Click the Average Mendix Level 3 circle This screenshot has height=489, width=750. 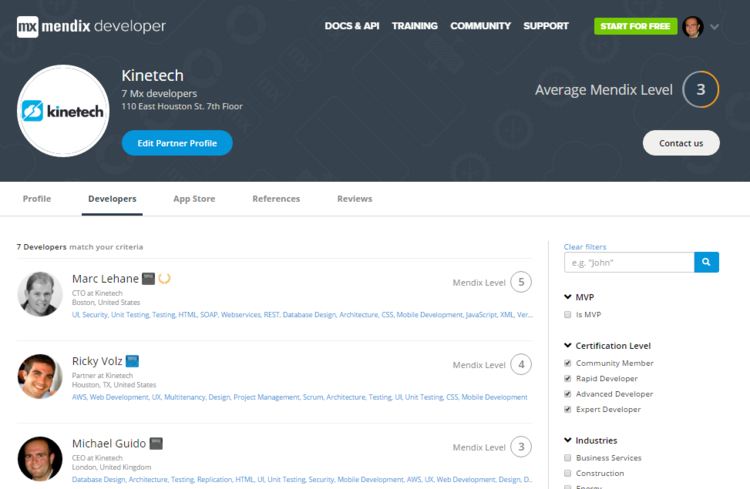[x=701, y=89]
